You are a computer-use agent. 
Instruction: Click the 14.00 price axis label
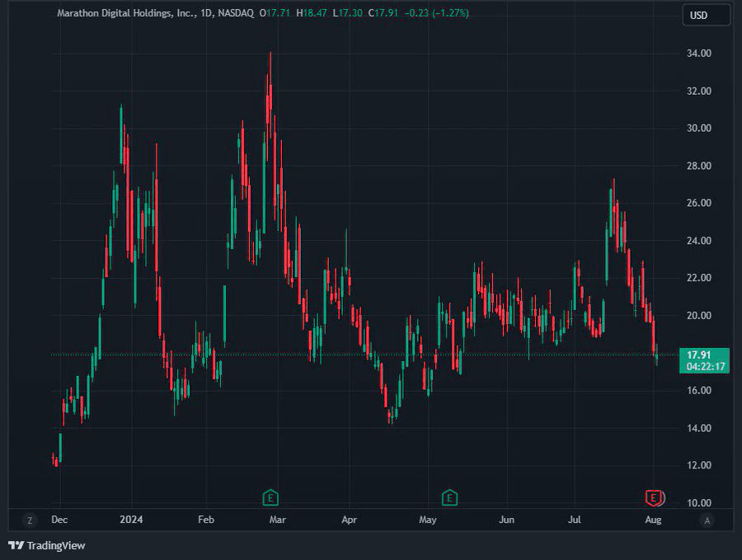[x=699, y=428]
